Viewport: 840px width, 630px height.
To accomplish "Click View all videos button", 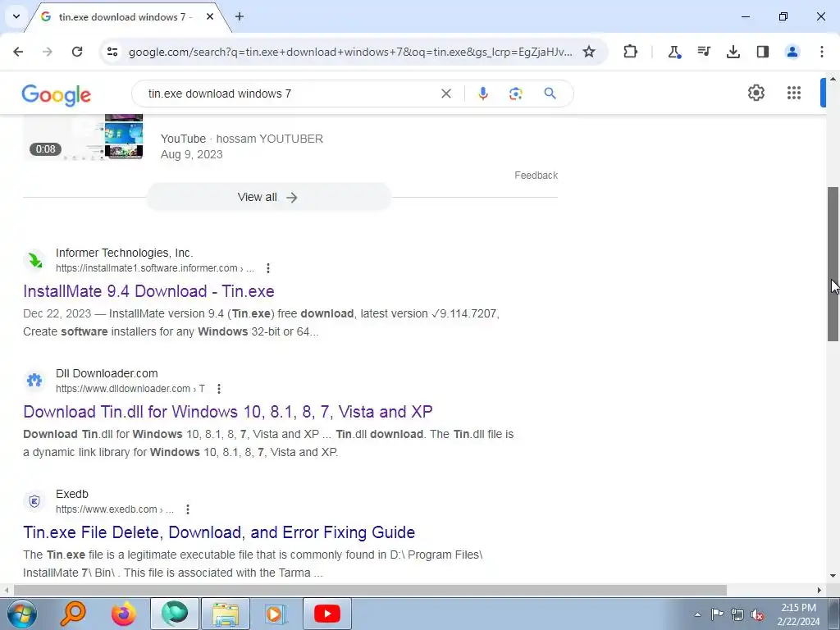I will click(268, 197).
